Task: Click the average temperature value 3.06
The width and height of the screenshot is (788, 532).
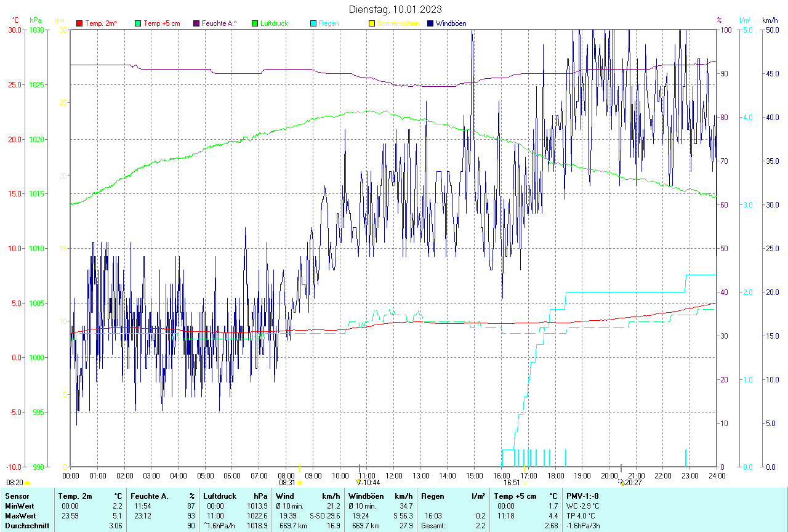Action: coord(116,526)
